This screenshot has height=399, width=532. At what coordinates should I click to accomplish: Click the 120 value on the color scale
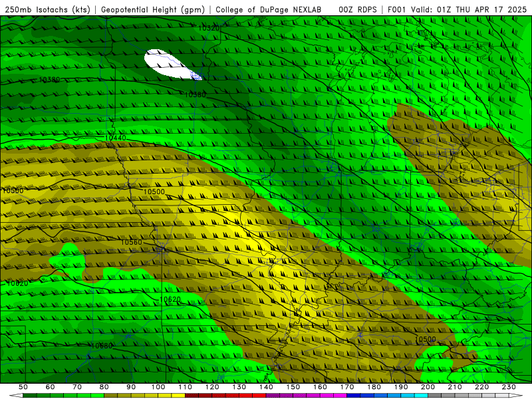[212, 387]
